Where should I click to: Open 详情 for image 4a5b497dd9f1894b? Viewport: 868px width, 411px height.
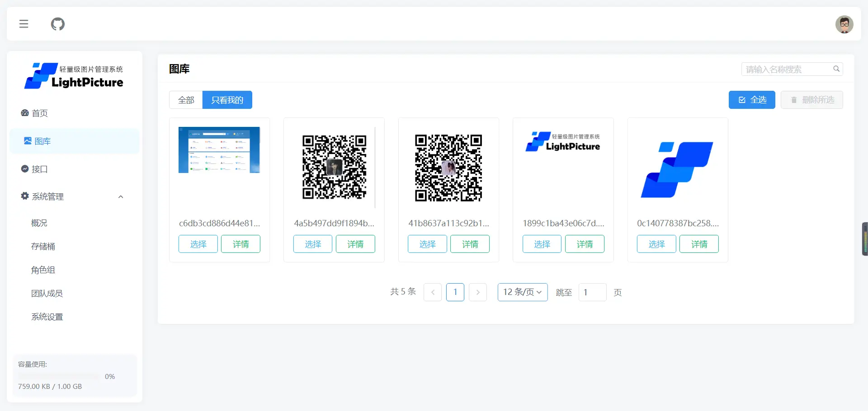[x=355, y=244]
